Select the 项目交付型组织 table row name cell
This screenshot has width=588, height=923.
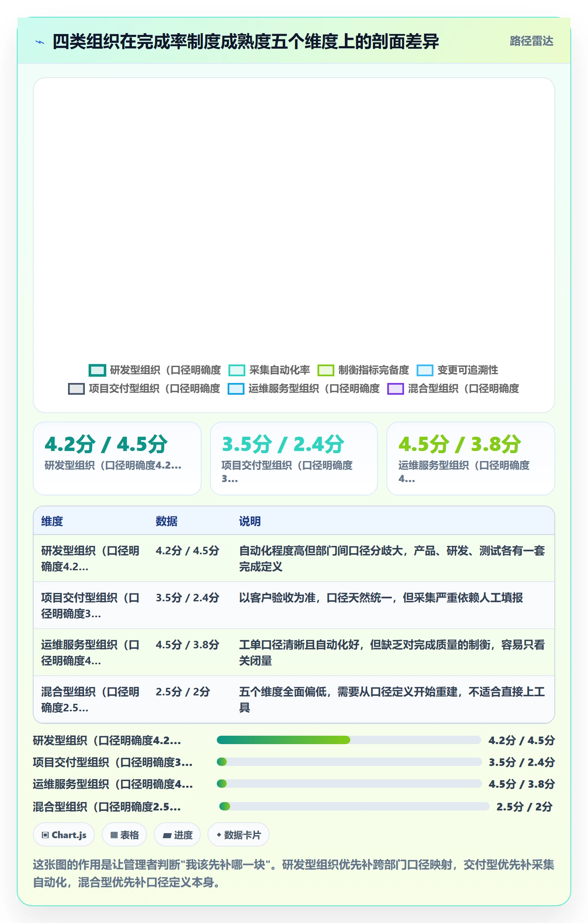[x=91, y=606]
